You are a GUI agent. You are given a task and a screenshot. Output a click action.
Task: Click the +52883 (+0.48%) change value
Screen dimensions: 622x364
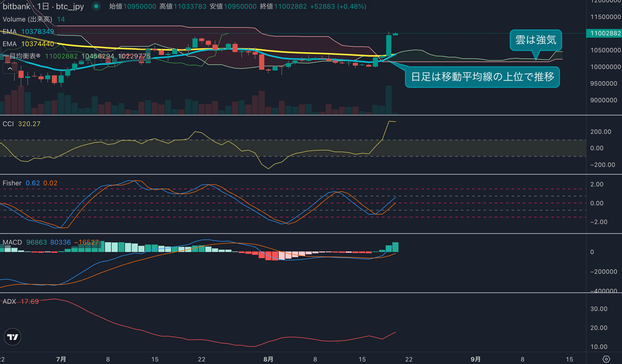click(338, 6)
